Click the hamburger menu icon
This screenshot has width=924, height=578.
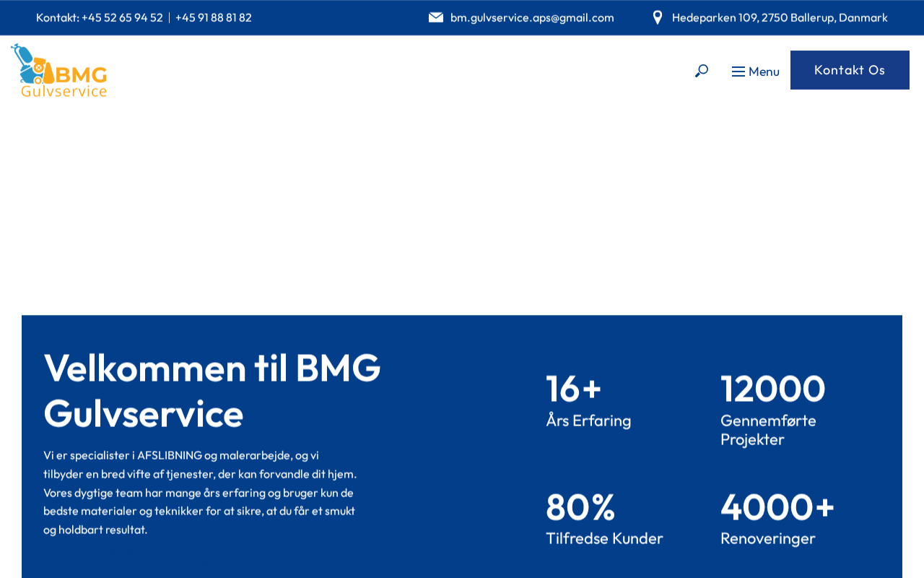pyautogui.click(x=738, y=72)
